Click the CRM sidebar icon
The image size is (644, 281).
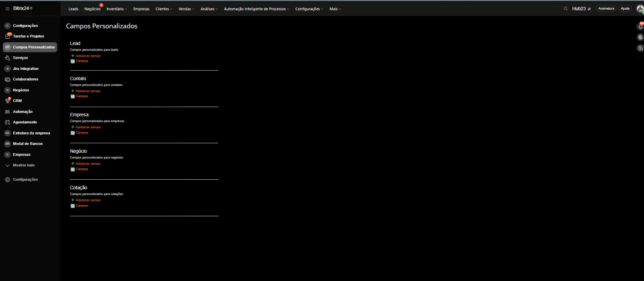point(7,101)
